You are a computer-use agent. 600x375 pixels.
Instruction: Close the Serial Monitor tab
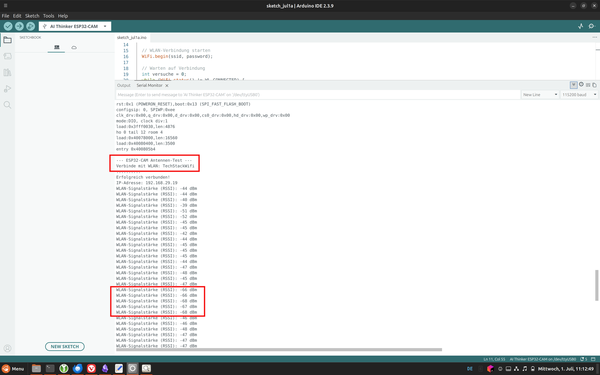pos(167,86)
